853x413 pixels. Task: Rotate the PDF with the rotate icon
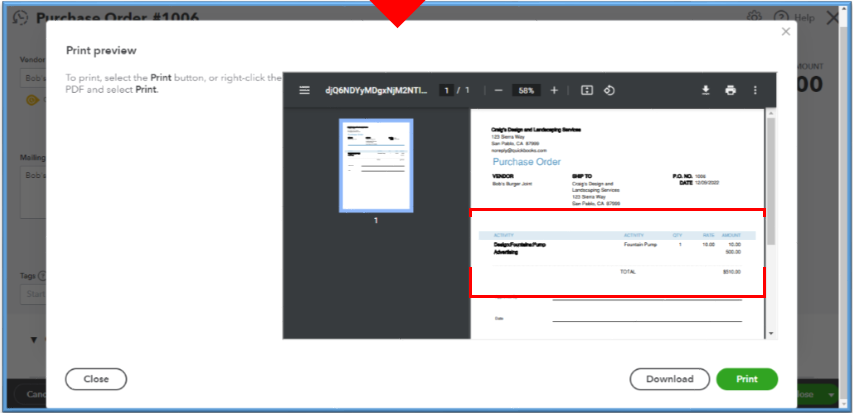coord(609,90)
